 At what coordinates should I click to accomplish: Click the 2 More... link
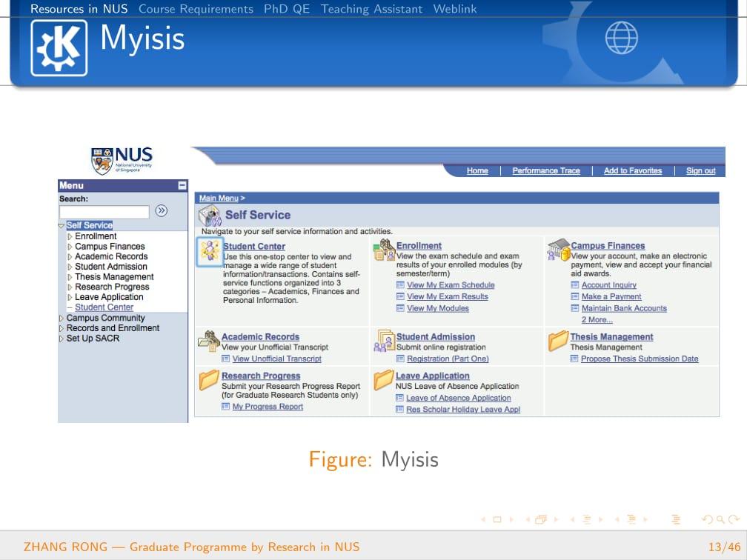(597, 319)
